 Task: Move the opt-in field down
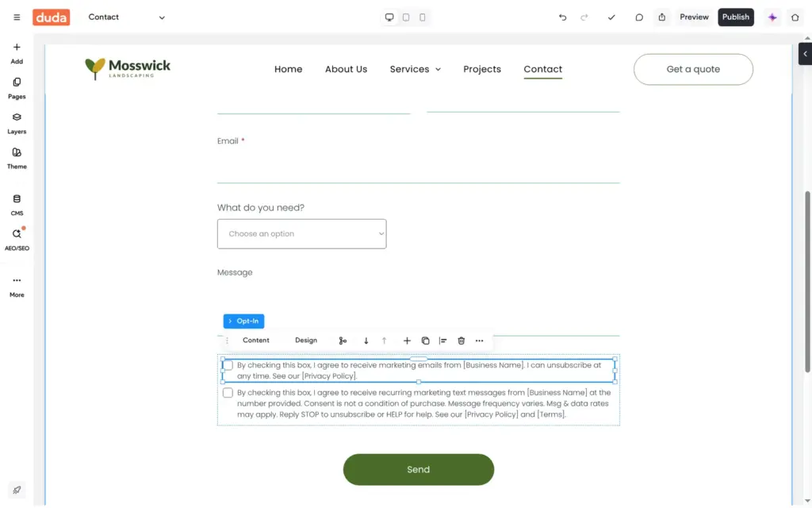point(366,341)
